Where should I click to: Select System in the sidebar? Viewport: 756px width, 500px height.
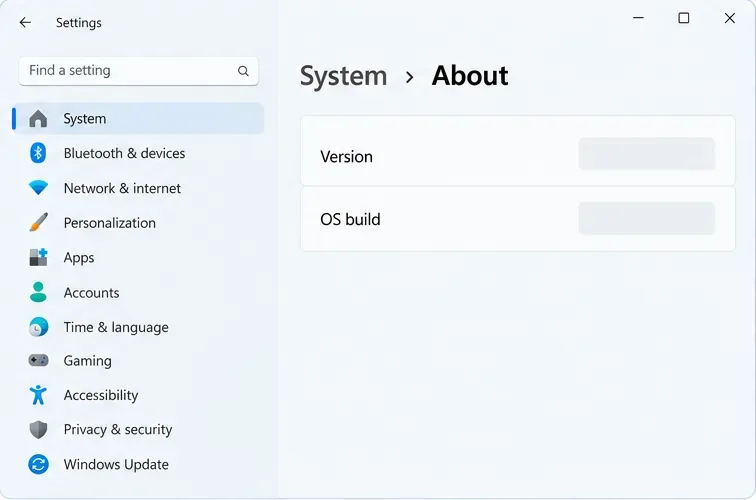[x=138, y=119]
